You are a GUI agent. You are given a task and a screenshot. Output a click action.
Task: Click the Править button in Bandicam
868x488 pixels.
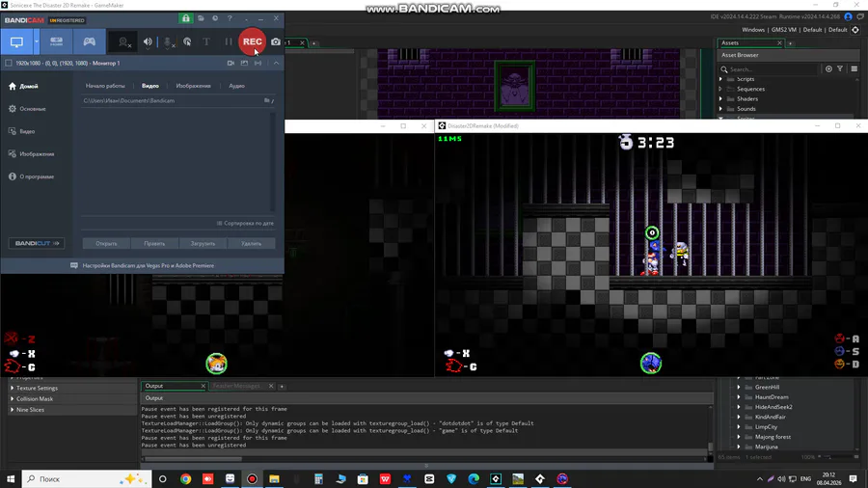coord(154,243)
